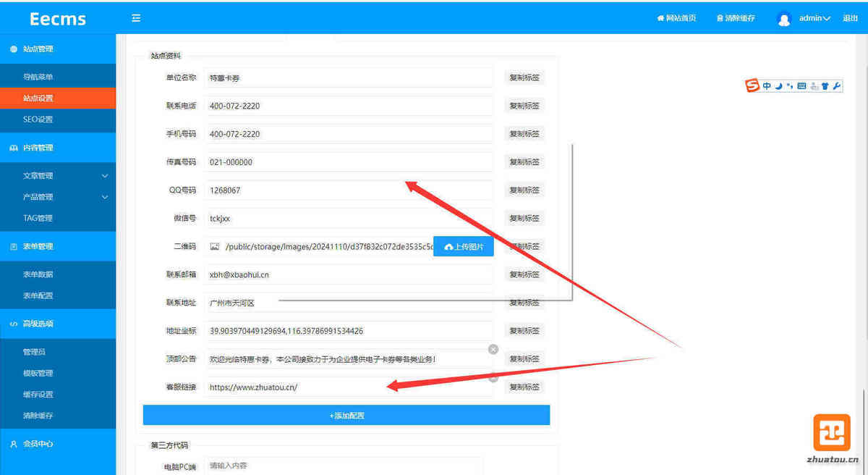
Task: Click the Eecms logo
Action: click(x=58, y=18)
